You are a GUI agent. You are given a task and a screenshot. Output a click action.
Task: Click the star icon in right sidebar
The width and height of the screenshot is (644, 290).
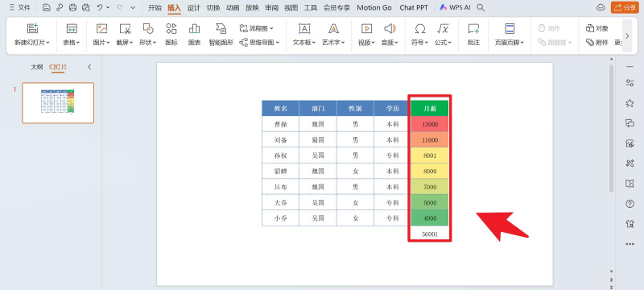(630, 103)
